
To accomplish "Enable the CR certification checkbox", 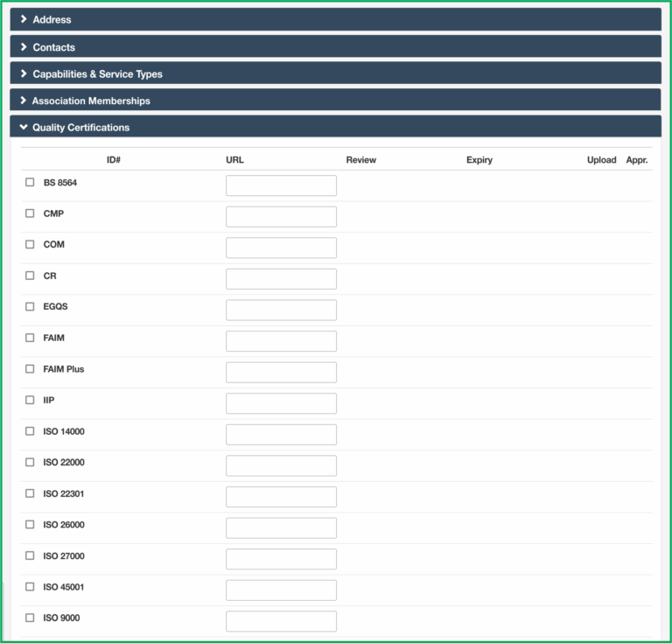I will 30,275.
